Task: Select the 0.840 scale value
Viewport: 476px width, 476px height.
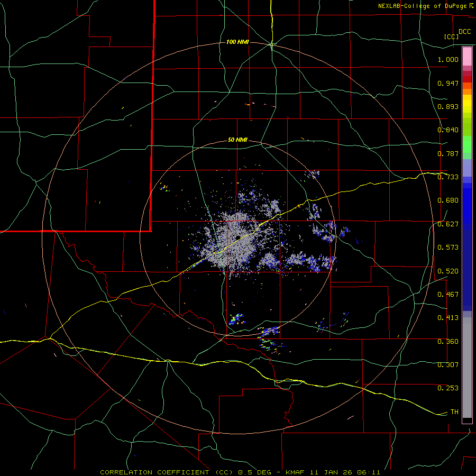Action: (x=448, y=130)
